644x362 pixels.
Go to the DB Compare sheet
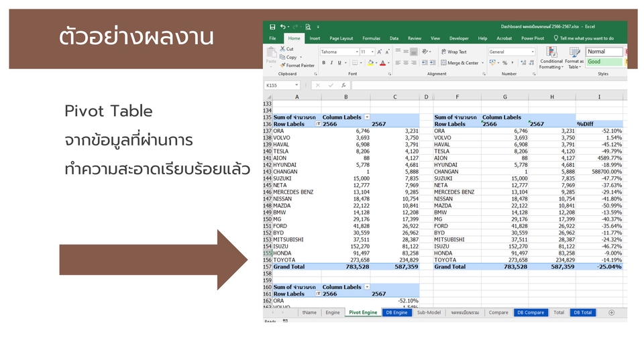[x=530, y=313]
